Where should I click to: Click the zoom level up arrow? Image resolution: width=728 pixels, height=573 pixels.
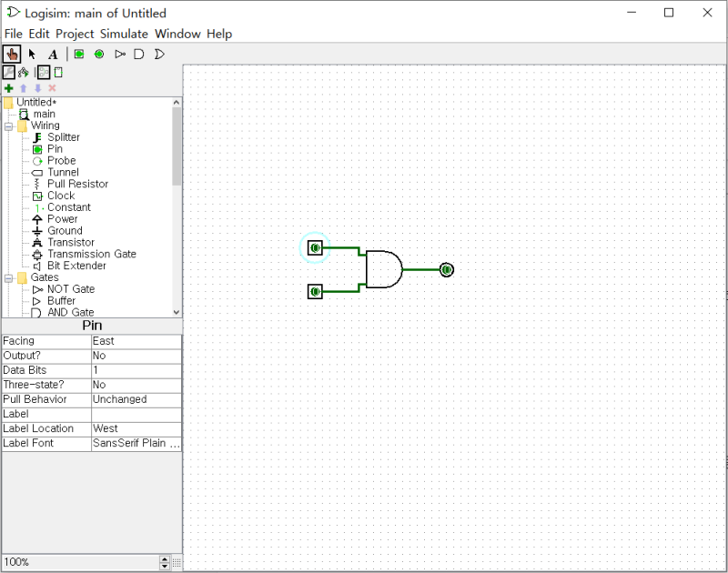165,558
